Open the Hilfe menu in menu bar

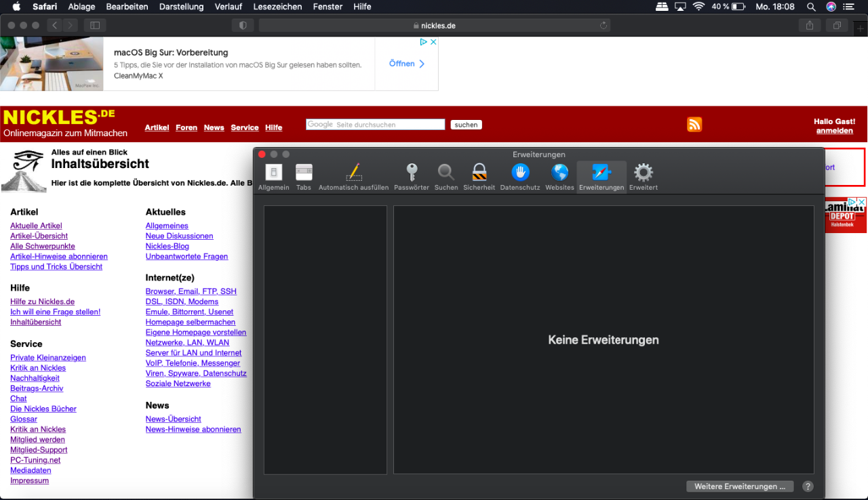coord(362,7)
